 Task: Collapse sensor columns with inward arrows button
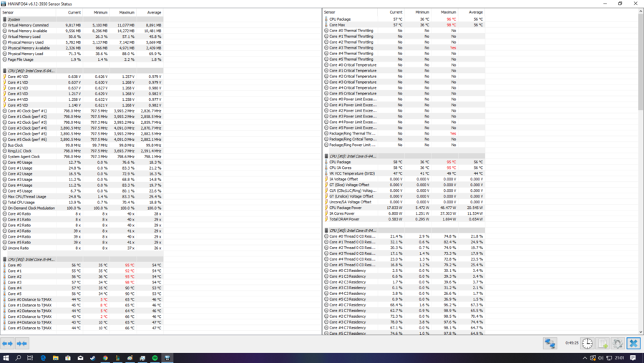[21, 343]
